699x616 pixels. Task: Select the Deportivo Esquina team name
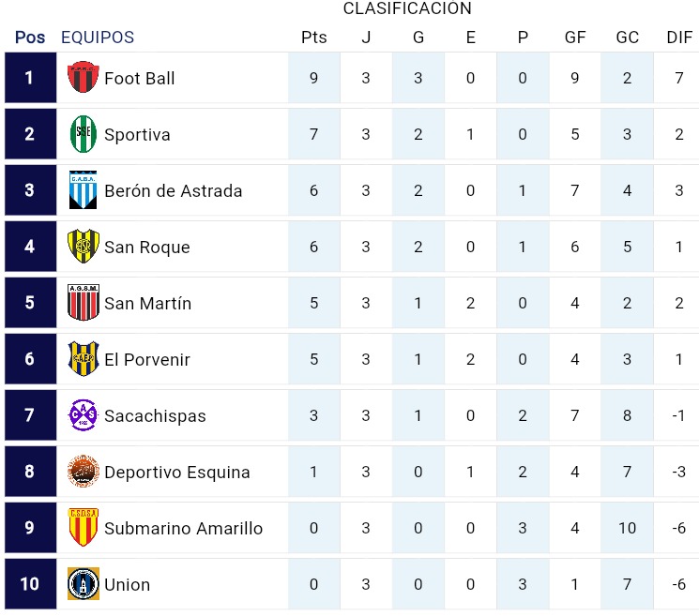177,472
